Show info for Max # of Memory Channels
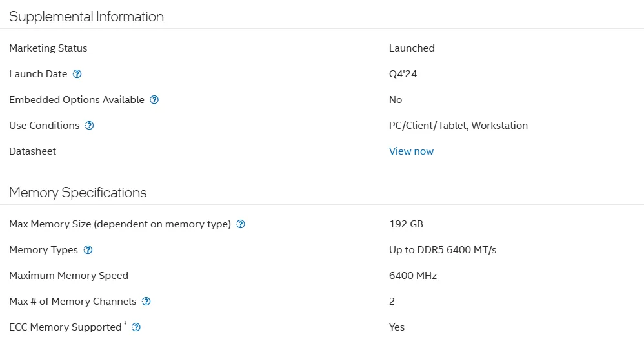This screenshot has width=644, height=337. (146, 302)
